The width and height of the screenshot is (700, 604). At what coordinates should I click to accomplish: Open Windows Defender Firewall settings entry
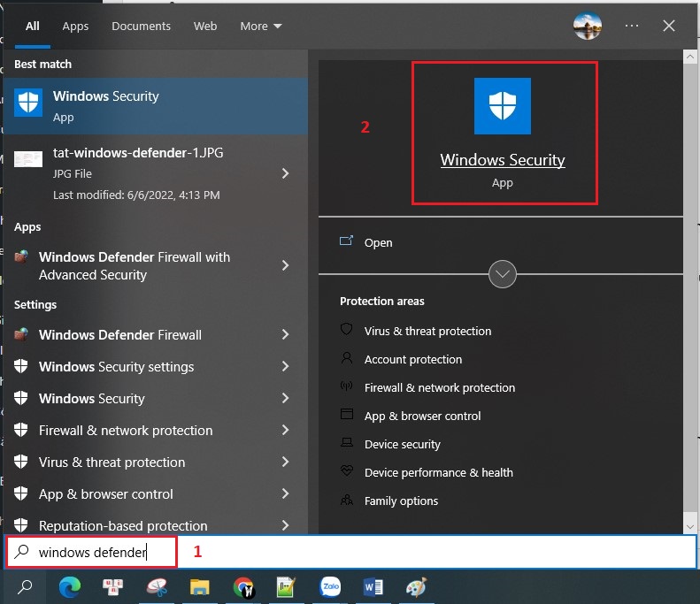[x=120, y=334]
